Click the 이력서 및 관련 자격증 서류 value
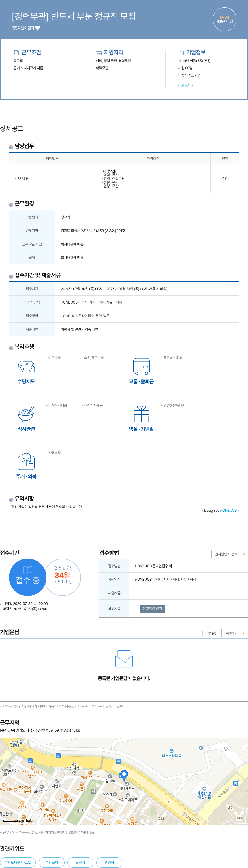Viewport: 248px width, 868px height. 79,329
